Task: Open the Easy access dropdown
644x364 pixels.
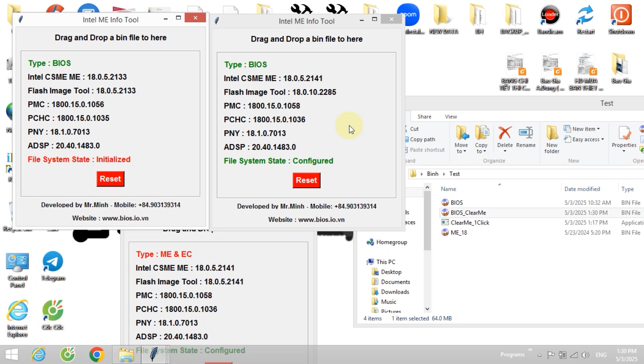Action: point(584,139)
